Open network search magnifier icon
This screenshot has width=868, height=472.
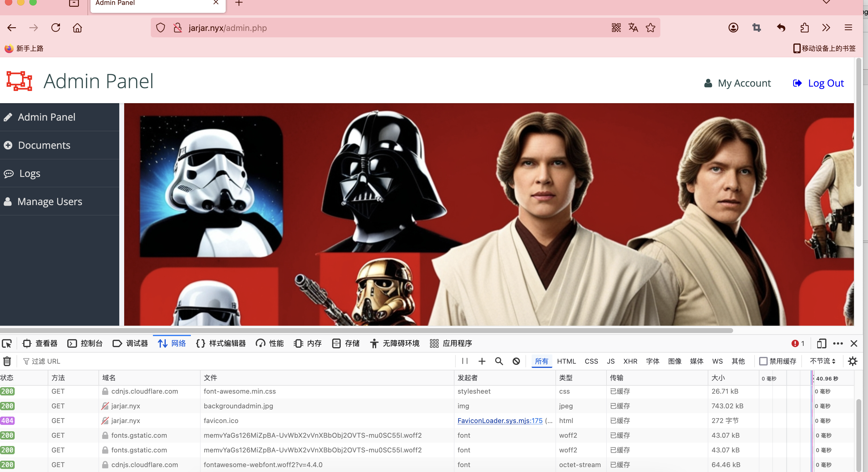[x=499, y=361]
